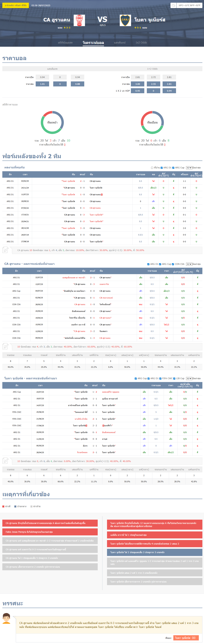Uncheck the FIFA CWC checkbox
This screenshot has height=644, width=204.
[x=160, y=378]
